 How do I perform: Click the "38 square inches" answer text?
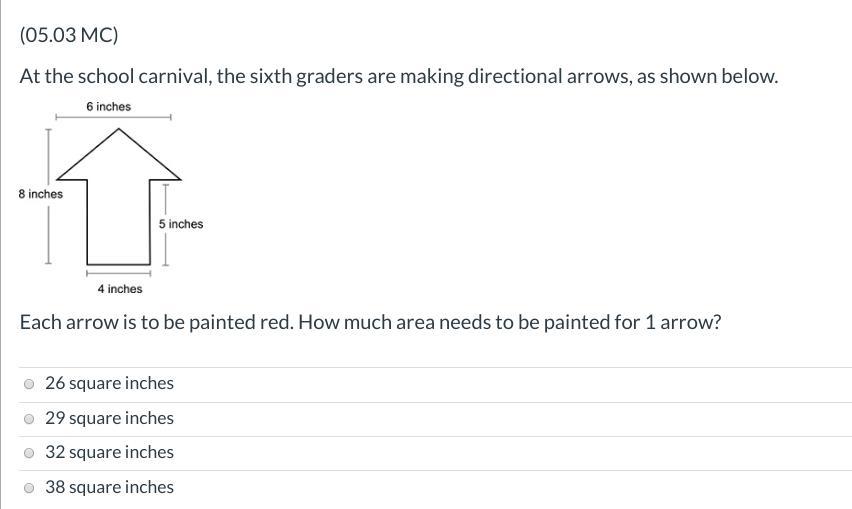(x=109, y=487)
